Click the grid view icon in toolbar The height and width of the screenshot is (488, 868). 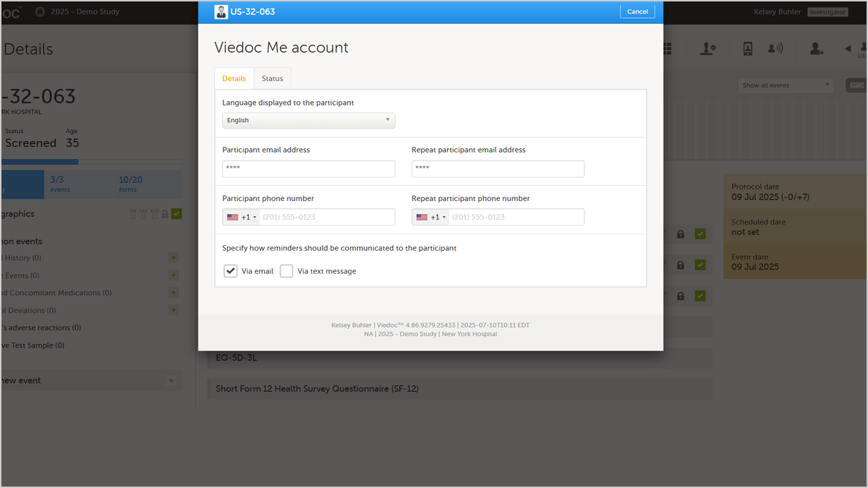pos(667,48)
